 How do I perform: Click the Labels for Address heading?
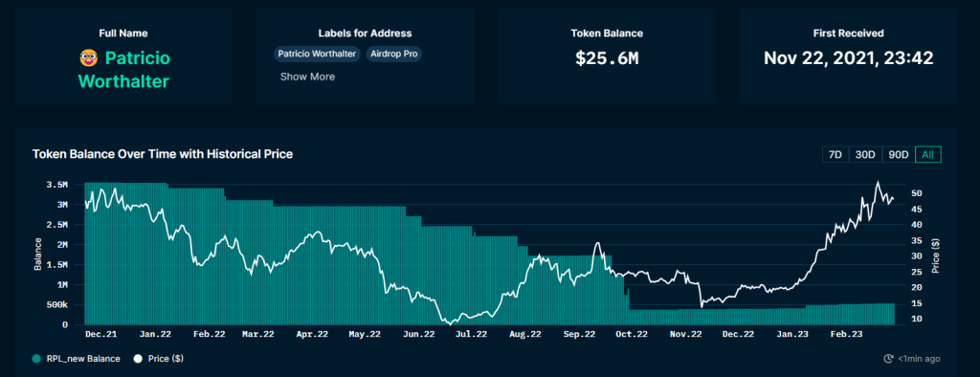click(365, 33)
